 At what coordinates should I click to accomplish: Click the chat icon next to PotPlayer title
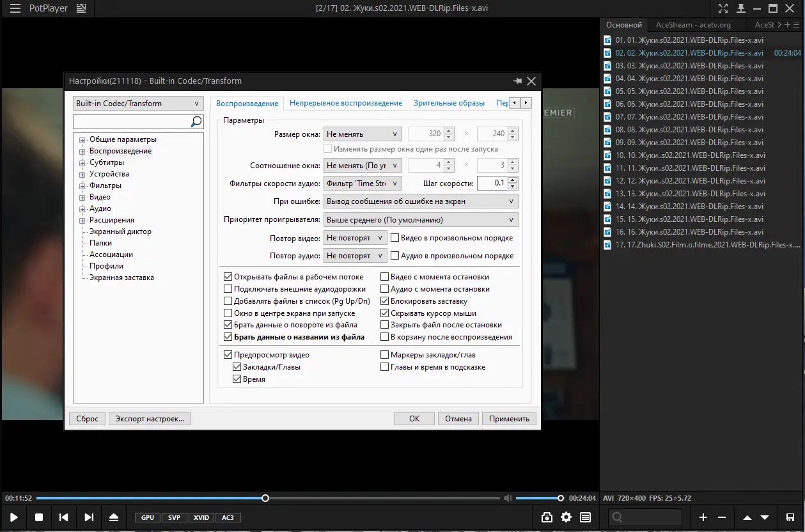(81, 8)
